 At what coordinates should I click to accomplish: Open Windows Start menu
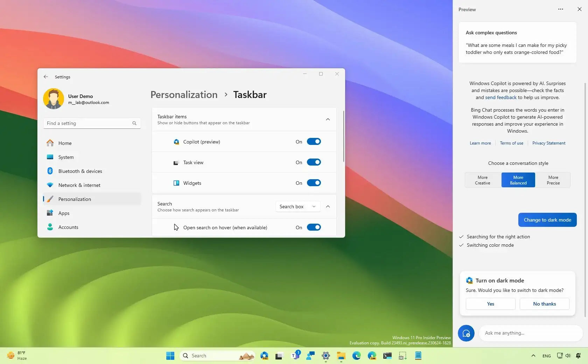click(x=170, y=356)
